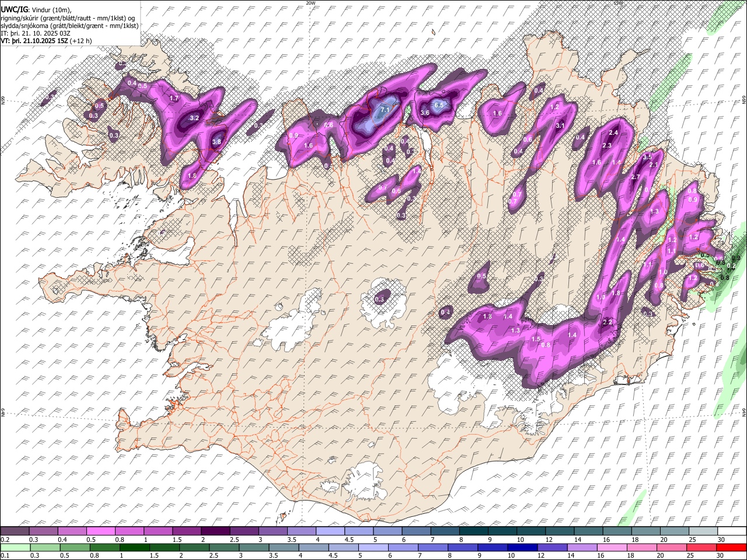The image size is (747, 560).
Task: Click the darkest purple swatch above the 2 label
Action: tap(215, 531)
